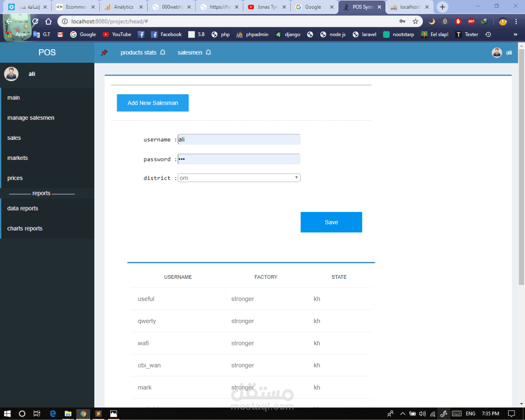
Task: Click the Save button
Action: (331, 222)
